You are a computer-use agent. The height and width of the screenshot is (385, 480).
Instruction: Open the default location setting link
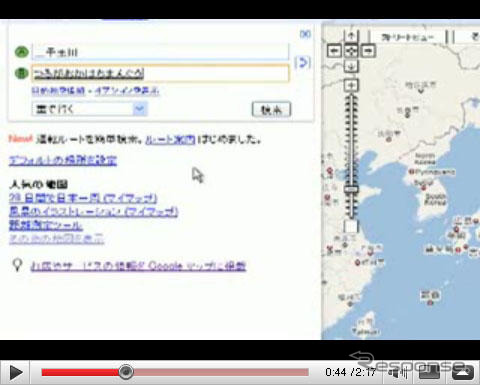coord(63,161)
